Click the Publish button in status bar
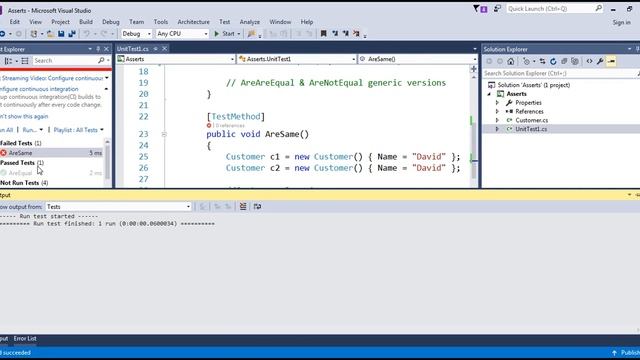640x360 pixels. click(626, 353)
